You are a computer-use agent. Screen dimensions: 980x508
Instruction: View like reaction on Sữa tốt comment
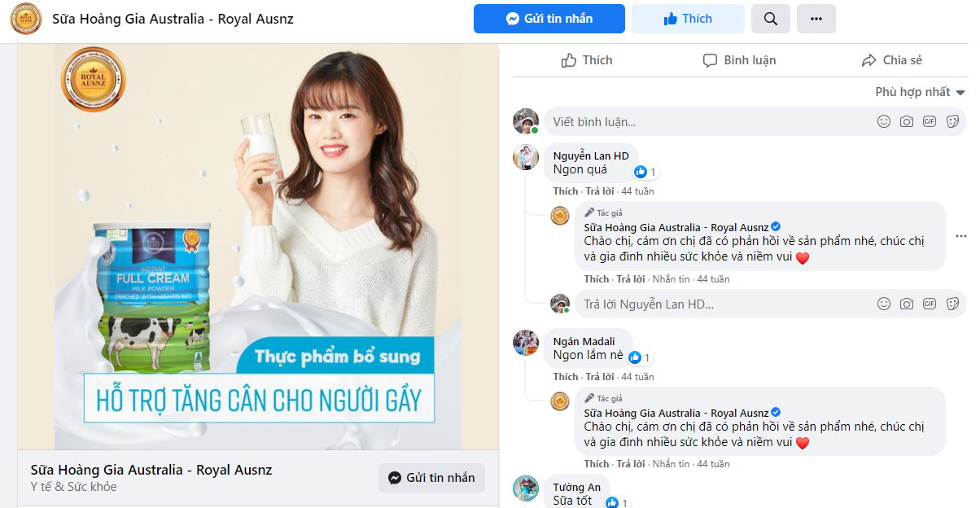tap(618, 502)
